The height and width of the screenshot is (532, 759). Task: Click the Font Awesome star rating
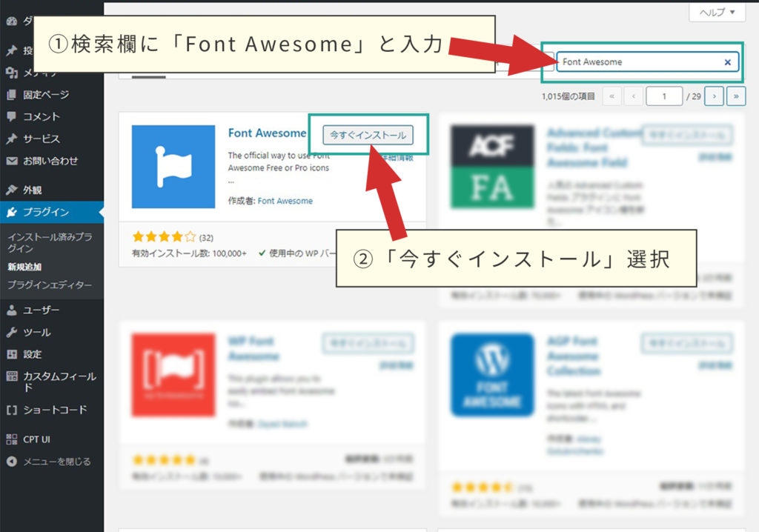164,236
